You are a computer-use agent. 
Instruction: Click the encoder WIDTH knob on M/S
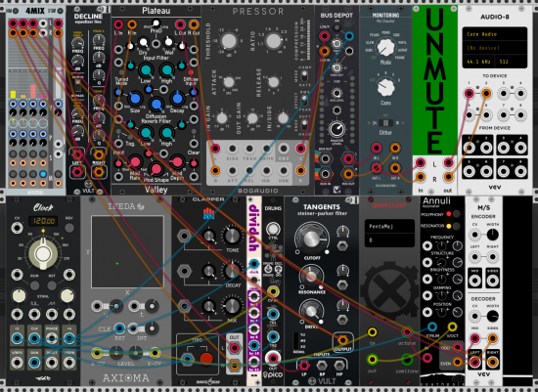coord(493,235)
